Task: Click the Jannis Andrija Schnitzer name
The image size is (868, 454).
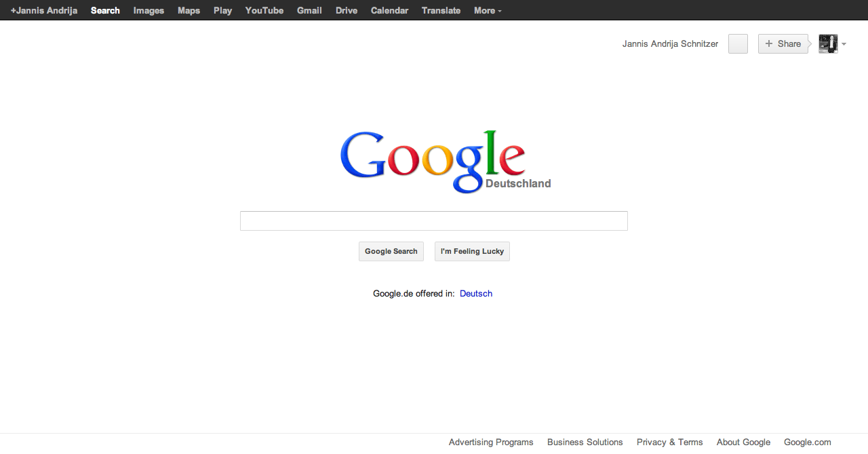Action: click(670, 43)
